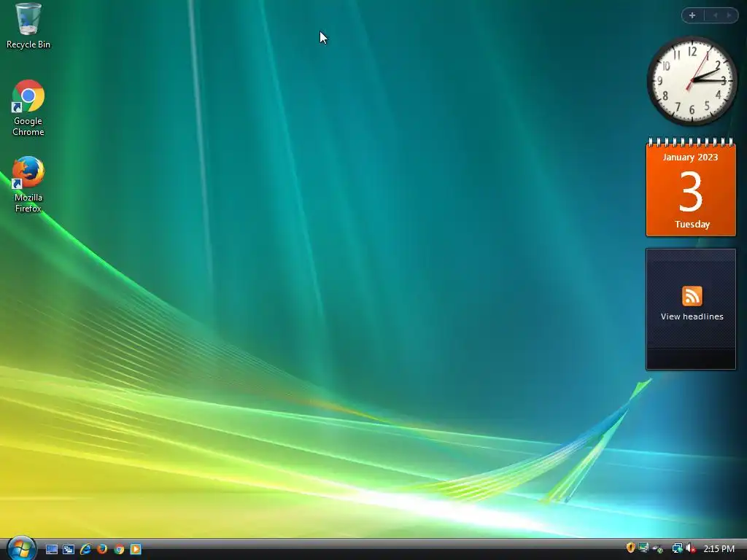The height and width of the screenshot is (560, 747).
Task: Click Switch Between Windows in Quick Launch
Action: click(x=69, y=549)
